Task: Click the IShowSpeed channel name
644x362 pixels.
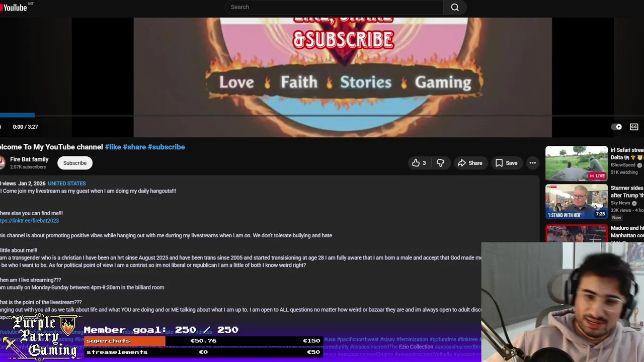Action: coord(623,165)
